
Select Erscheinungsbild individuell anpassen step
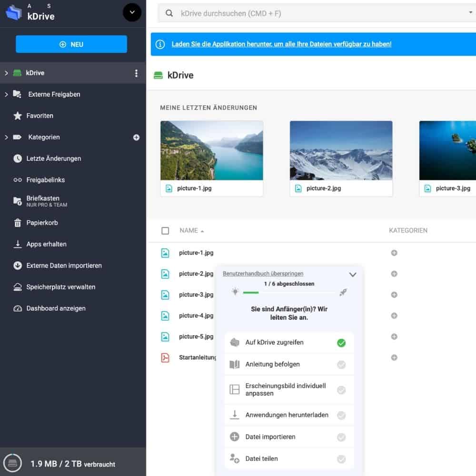[x=289, y=390]
